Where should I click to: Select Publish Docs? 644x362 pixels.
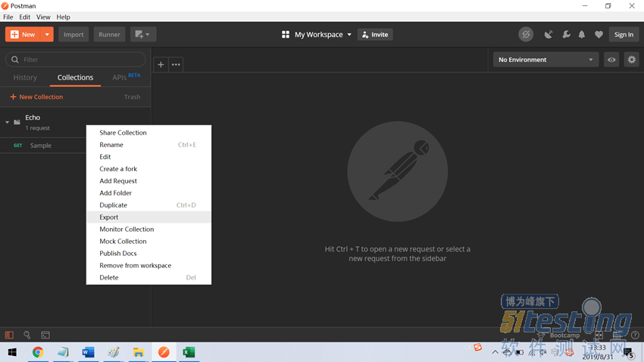click(148, 253)
